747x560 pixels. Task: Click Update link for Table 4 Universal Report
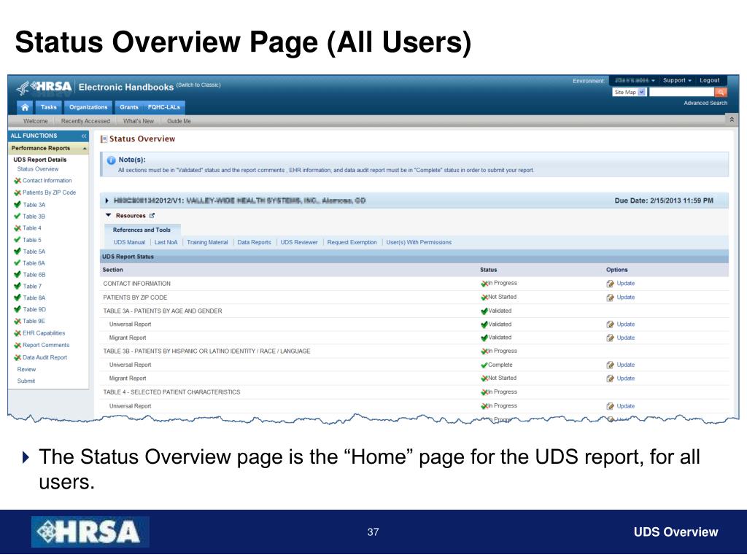tap(625, 406)
